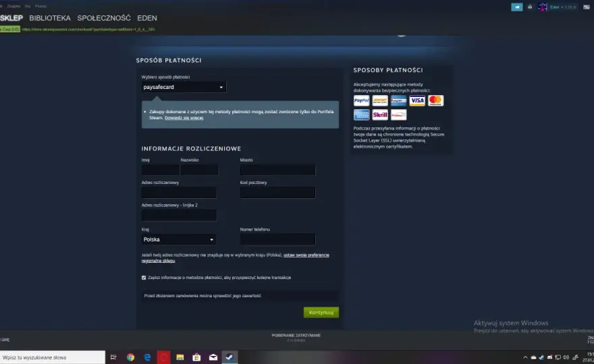The width and height of the screenshot is (594, 364).
Task: Open the Gry menu in top menu bar
Action: [27, 6]
